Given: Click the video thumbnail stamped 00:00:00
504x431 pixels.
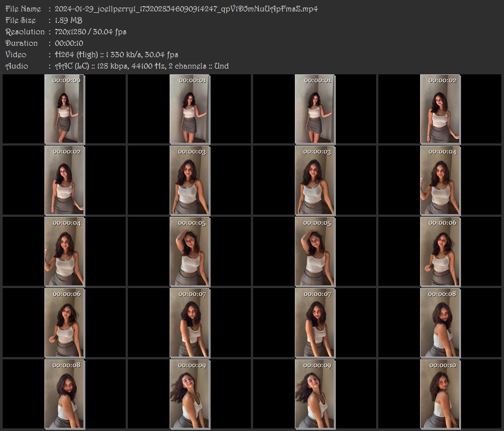Looking at the screenshot, I should click(x=64, y=109).
